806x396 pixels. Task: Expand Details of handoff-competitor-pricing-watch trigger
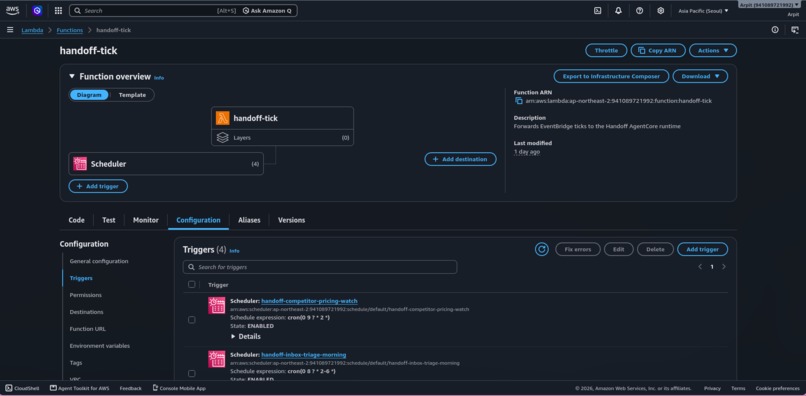[x=246, y=336]
